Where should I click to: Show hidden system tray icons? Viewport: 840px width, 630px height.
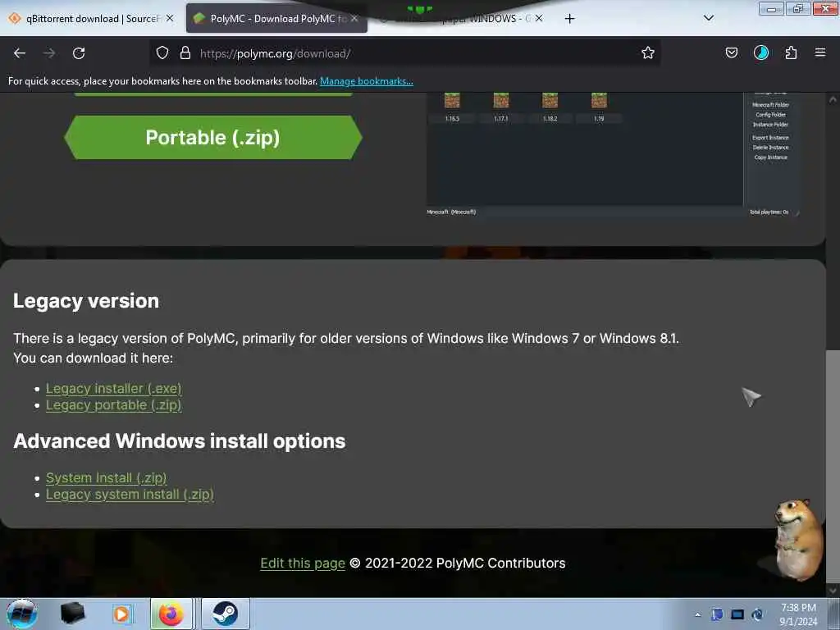click(x=697, y=614)
